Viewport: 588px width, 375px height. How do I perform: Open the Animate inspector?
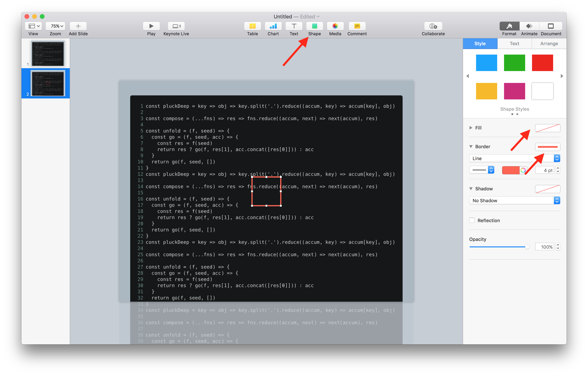point(529,26)
